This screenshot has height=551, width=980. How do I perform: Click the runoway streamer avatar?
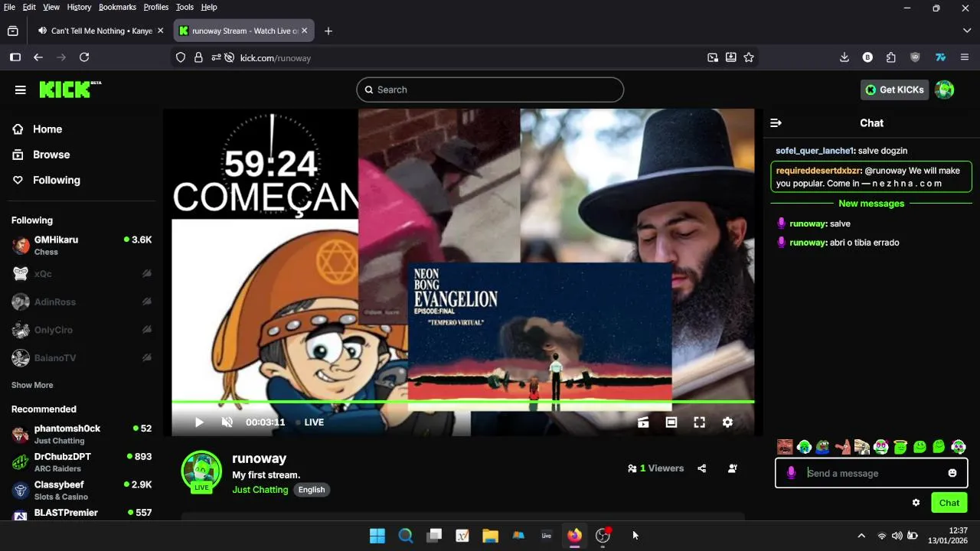201,472
